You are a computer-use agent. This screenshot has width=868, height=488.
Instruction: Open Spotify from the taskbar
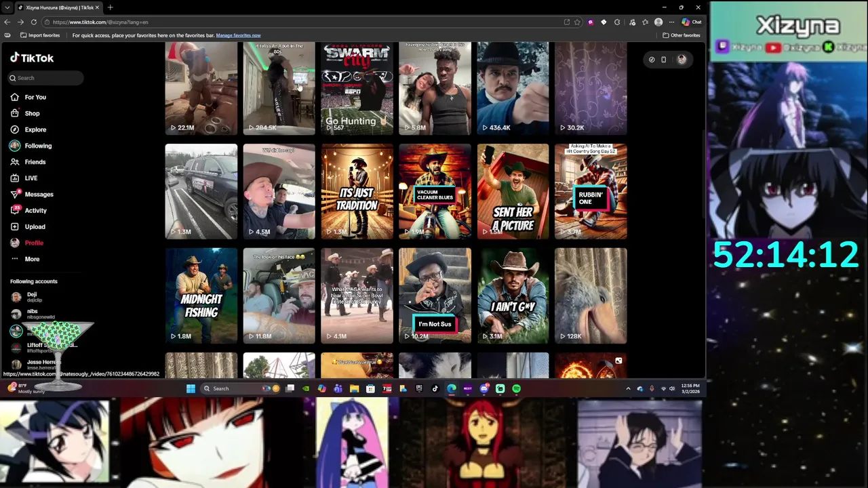click(x=516, y=388)
